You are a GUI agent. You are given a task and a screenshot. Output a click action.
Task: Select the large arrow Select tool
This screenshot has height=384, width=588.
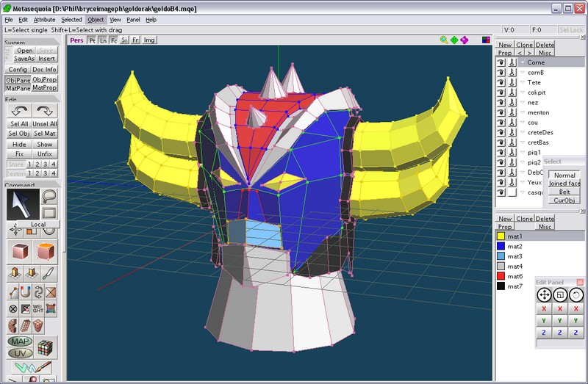pyautogui.click(x=23, y=204)
